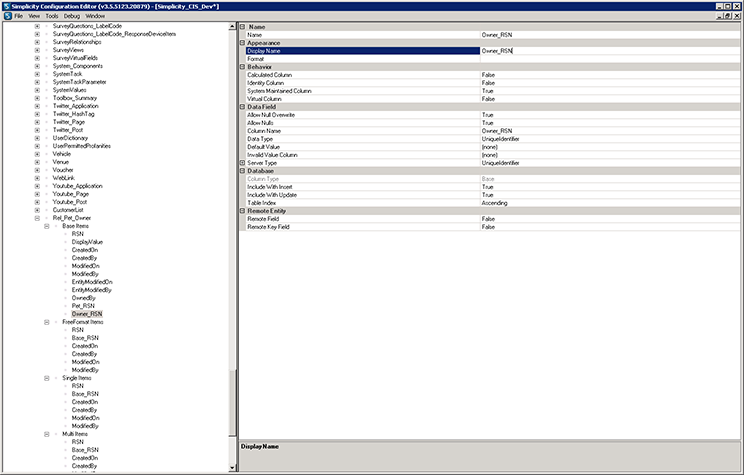Screen dimensions: 744x475
Task: Click the tree scroll down arrow
Action: click(232, 467)
